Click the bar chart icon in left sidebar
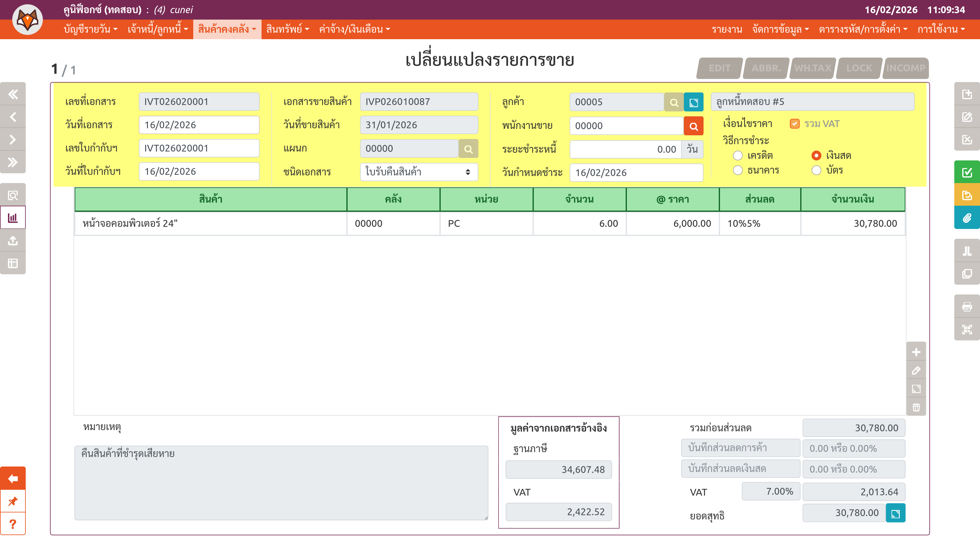The image size is (980, 551). [x=13, y=218]
